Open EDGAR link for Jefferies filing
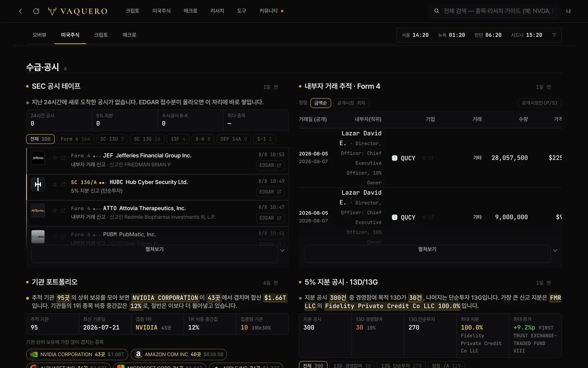Screen dimensions: 588x368 [x=270, y=165]
